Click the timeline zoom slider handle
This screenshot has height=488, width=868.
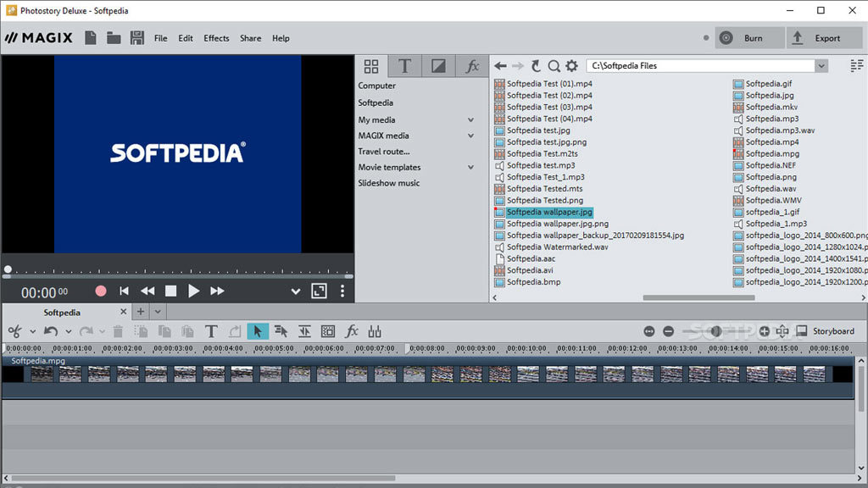point(715,331)
